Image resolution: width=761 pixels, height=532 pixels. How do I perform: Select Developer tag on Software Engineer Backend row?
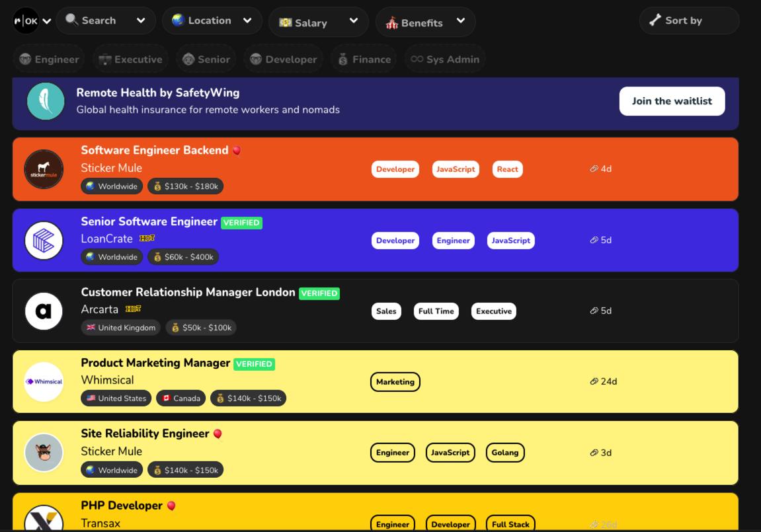pos(395,169)
